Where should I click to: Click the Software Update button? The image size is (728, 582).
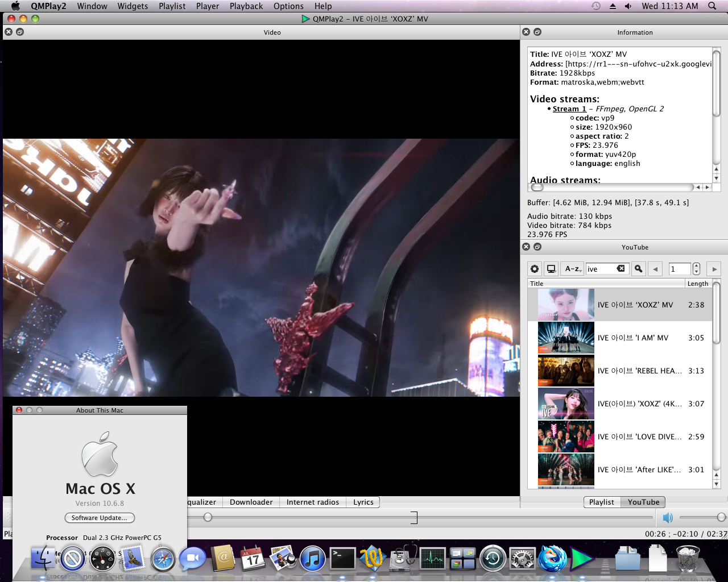point(100,518)
